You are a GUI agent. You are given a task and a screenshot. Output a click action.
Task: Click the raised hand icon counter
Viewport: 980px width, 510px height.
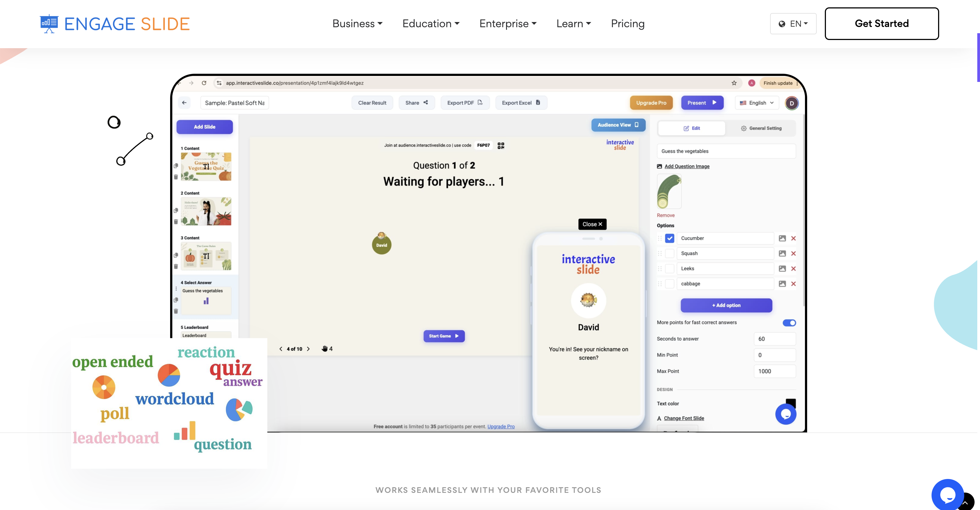click(327, 349)
